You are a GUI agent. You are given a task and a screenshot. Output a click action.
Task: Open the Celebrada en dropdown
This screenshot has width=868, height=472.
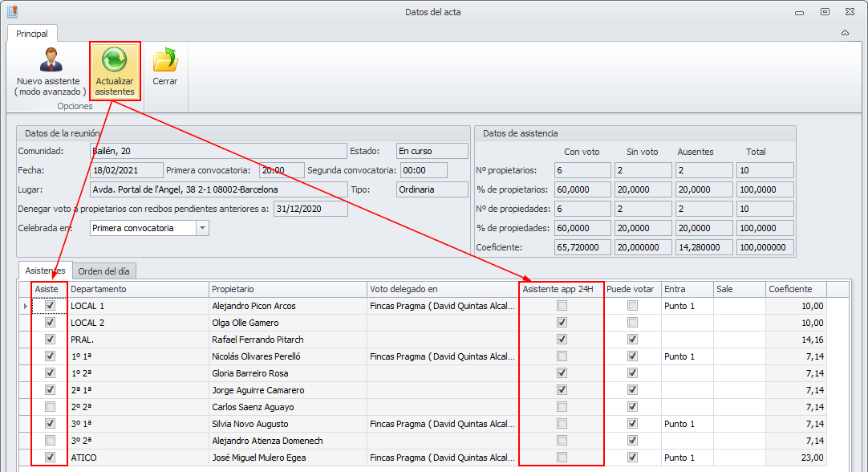(x=202, y=228)
